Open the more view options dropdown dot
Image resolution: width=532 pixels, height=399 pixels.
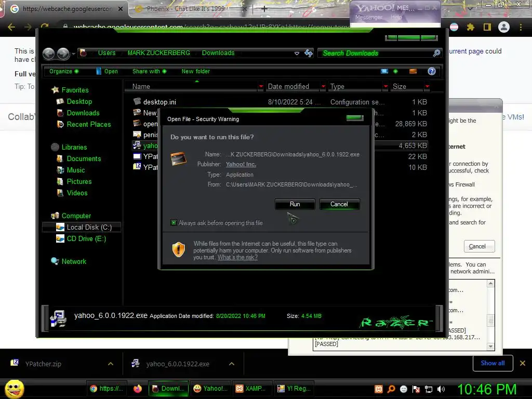pos(395,71)
